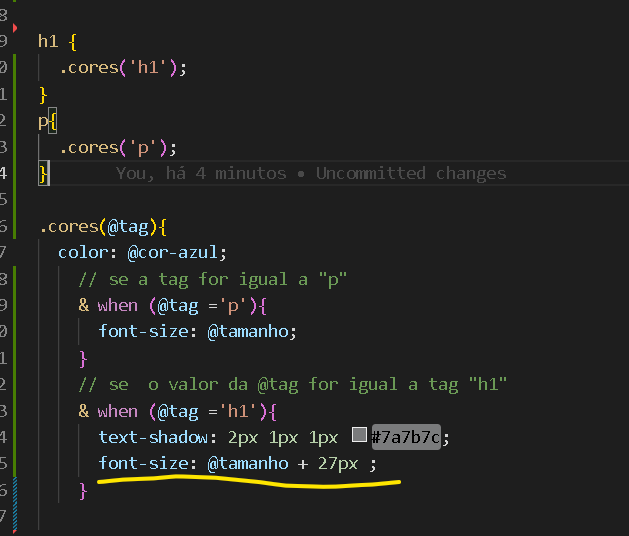Click the text-shadow property name
Screen dimensions: 629x536
pyautogui.click(x=153, y=437)
